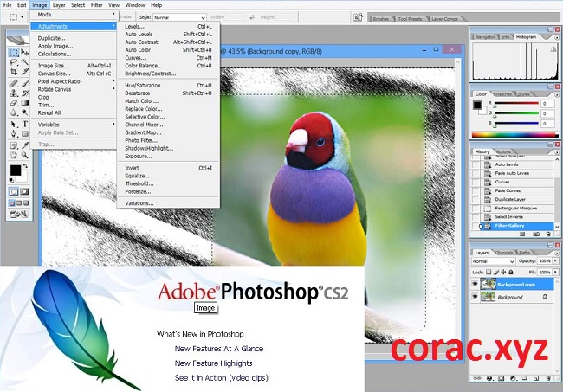The height and width of the screenshot is (392, 563).
Task: Select the Move tool
Action: pos(24,53)
